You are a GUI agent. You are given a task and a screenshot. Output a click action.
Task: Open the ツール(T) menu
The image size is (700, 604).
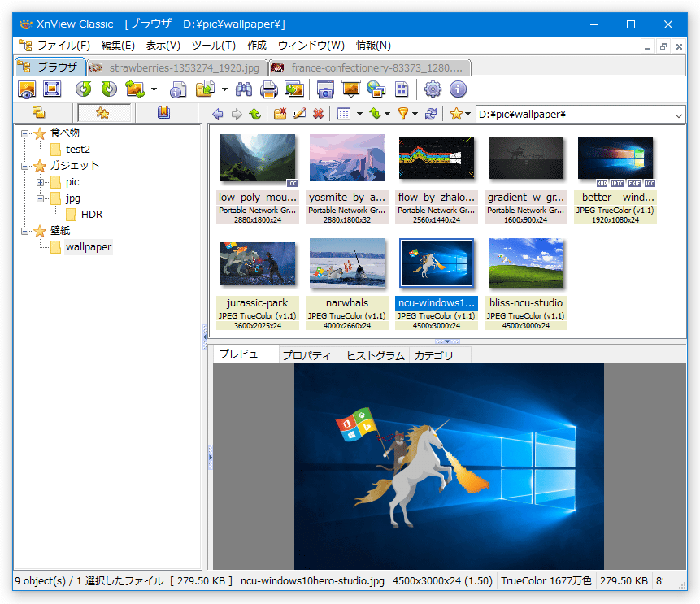(x=213, y=46)
